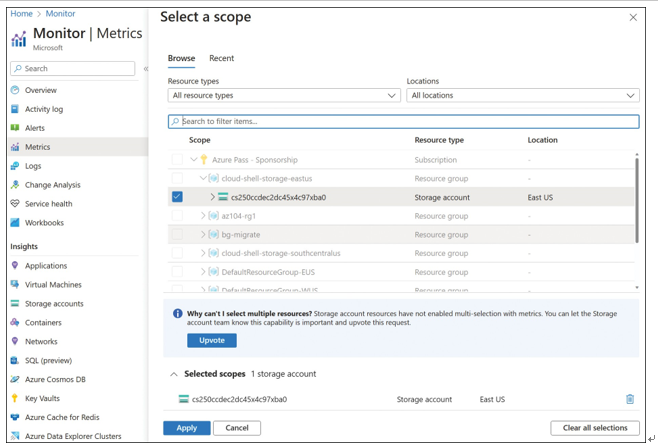Click the Service health heart icon

15,203
